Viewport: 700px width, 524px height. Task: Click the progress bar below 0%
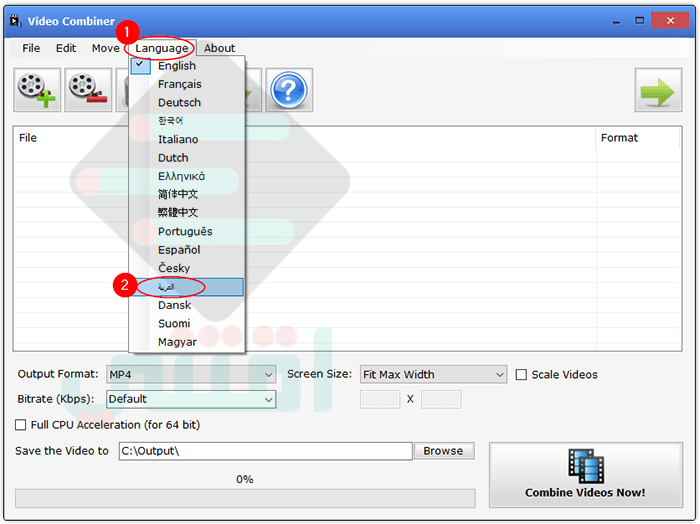[245, 499]
